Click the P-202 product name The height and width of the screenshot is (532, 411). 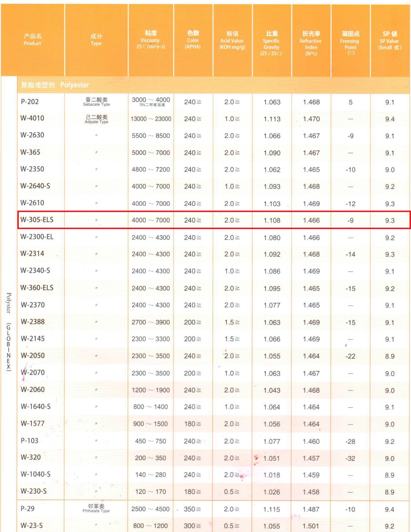pos(30,102)
